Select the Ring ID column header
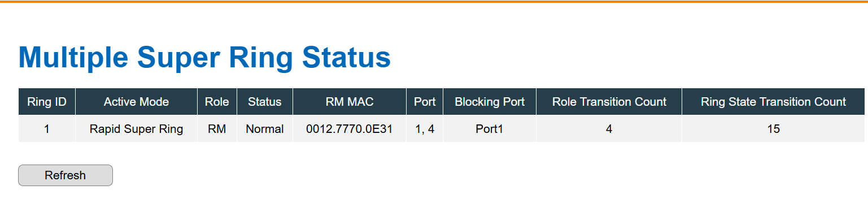This screenshot has height=220, width=868. [47, 102]
